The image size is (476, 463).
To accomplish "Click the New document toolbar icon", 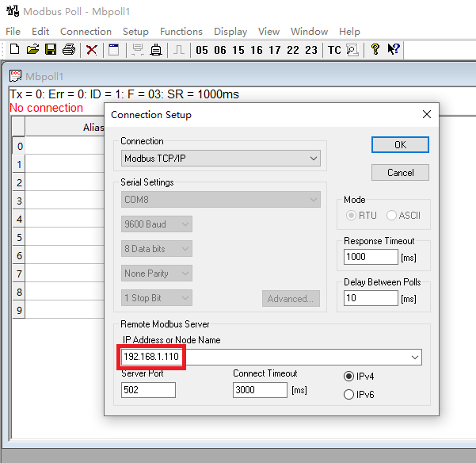I will tap(14, 50).
